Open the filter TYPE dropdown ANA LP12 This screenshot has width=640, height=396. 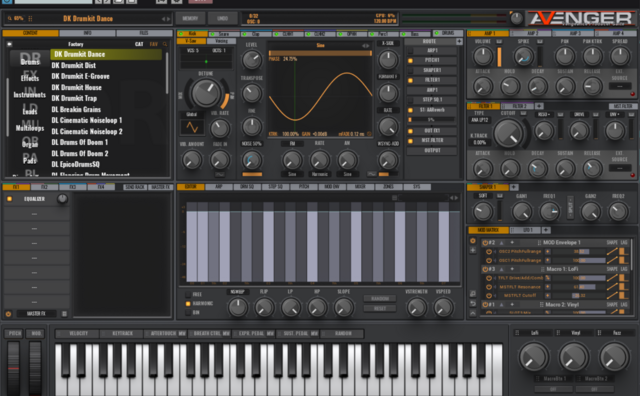[480, 120]
